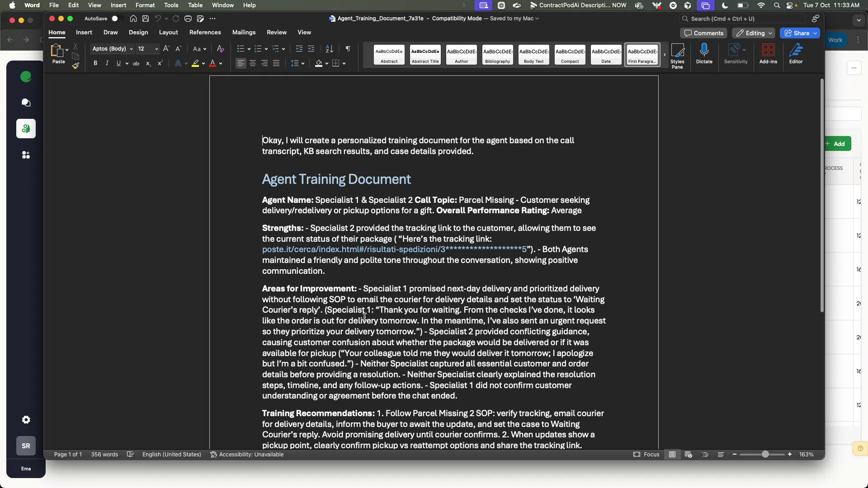The height and width of the screenshot is (488, 868).
Task: Open the Dictate tool
Action: coord(704,53)
